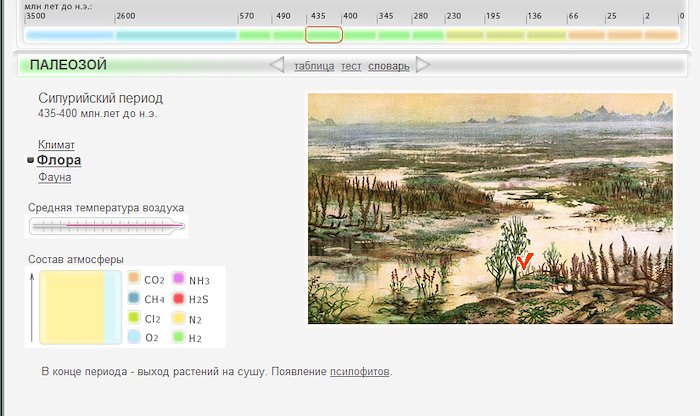Go to previous period with left arrow
700x416 pixels.
277,65
